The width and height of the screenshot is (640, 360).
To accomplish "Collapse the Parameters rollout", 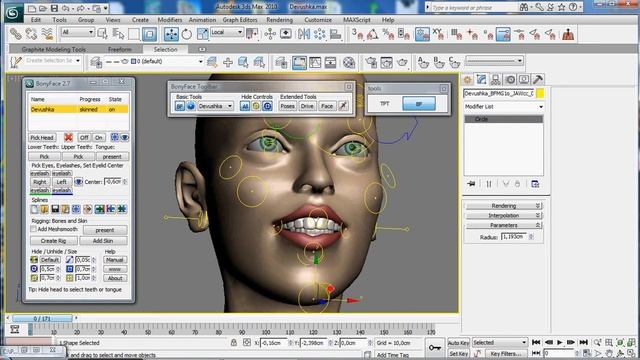I will [504, 225].
